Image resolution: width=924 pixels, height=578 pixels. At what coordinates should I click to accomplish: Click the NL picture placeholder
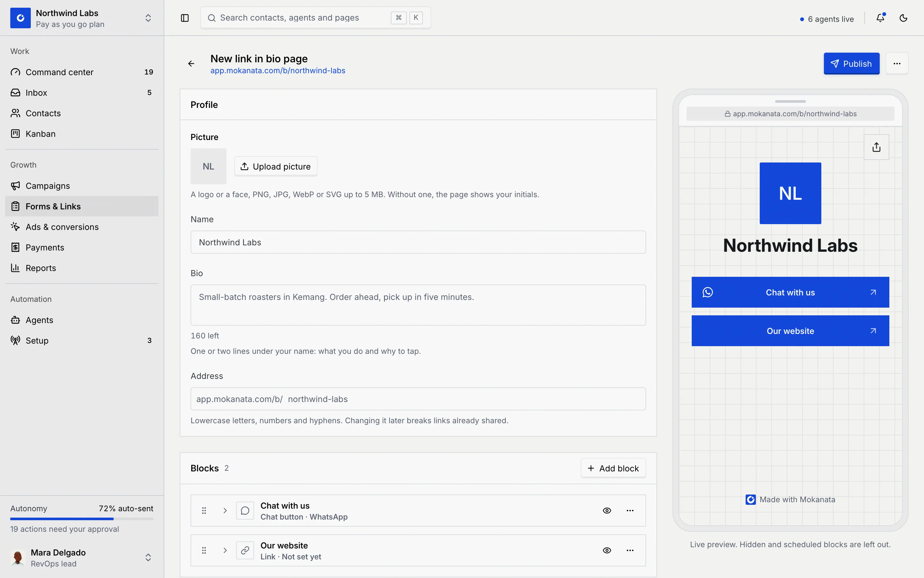pos(209,166)
